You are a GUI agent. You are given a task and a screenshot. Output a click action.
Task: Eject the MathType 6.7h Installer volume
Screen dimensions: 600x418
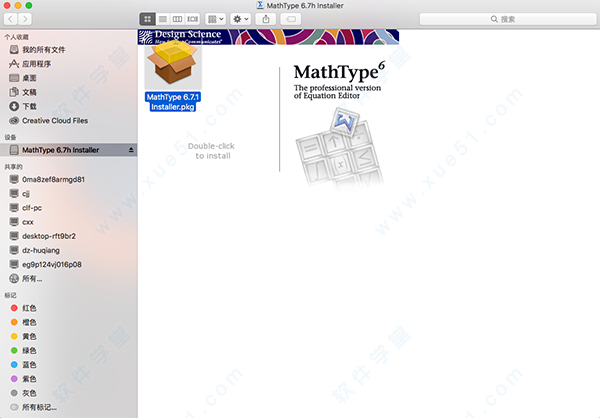pyautogui.click(x=131, y=150)
